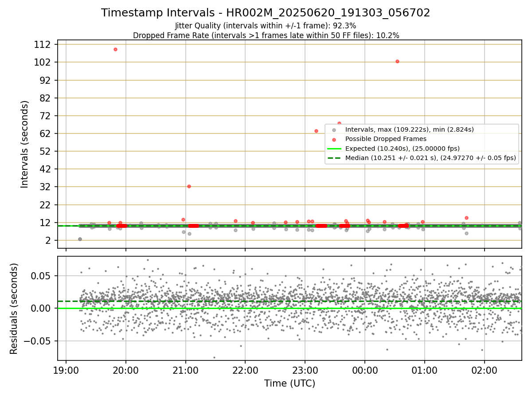The width and height of the screenshot is (532, 399).
Task: Click the '21:00' time tick label
Action: click(186, 371)
